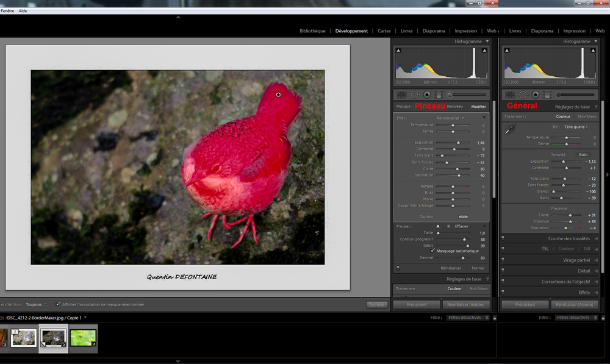Toggle shadow clipping triangle in right histogram

coord(507,50)
